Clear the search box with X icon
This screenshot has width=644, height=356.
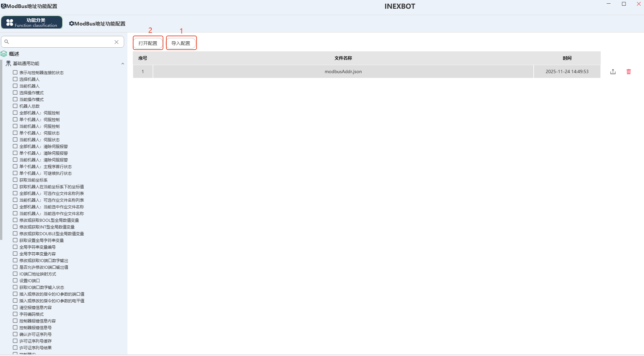pyautogui.click(x=116, y=42)
